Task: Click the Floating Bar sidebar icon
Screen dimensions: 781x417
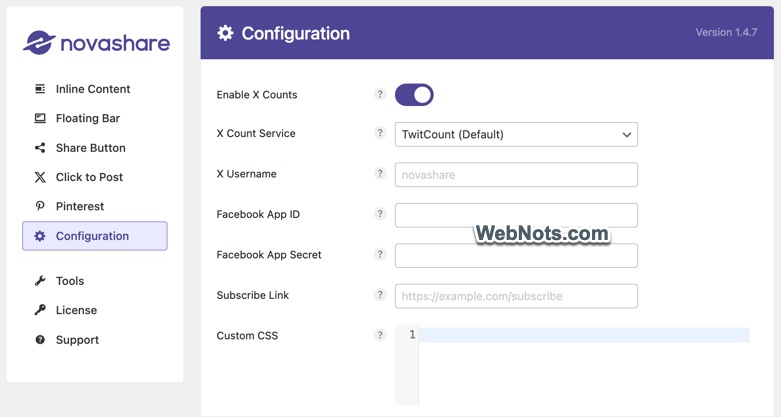Action: tap(40, 118)
